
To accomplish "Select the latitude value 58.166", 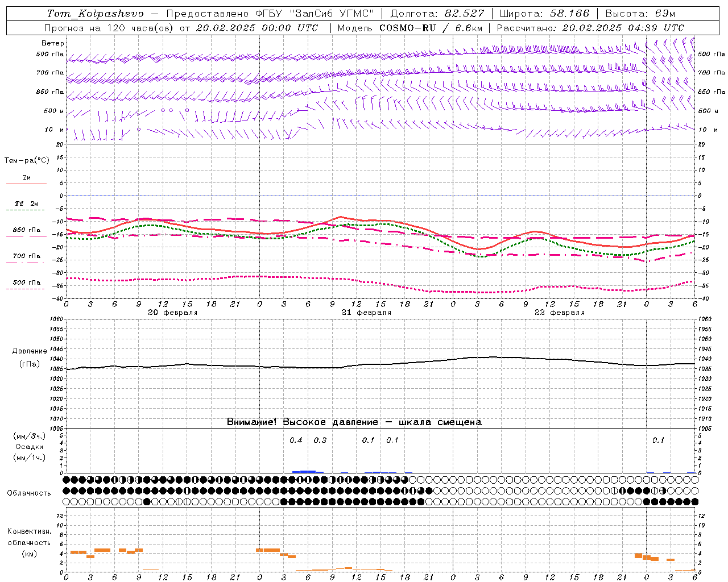I will [570, 14].
